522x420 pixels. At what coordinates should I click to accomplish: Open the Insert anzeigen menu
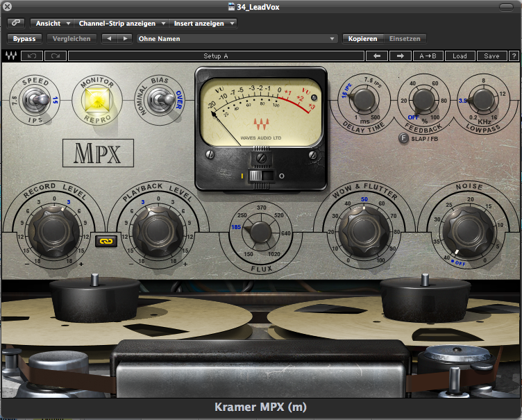(x=203, y=24)
